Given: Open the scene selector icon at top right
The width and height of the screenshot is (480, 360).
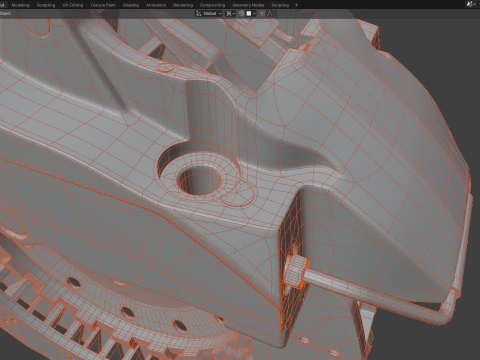Looking at the screenshot, I should coord(470,4).
